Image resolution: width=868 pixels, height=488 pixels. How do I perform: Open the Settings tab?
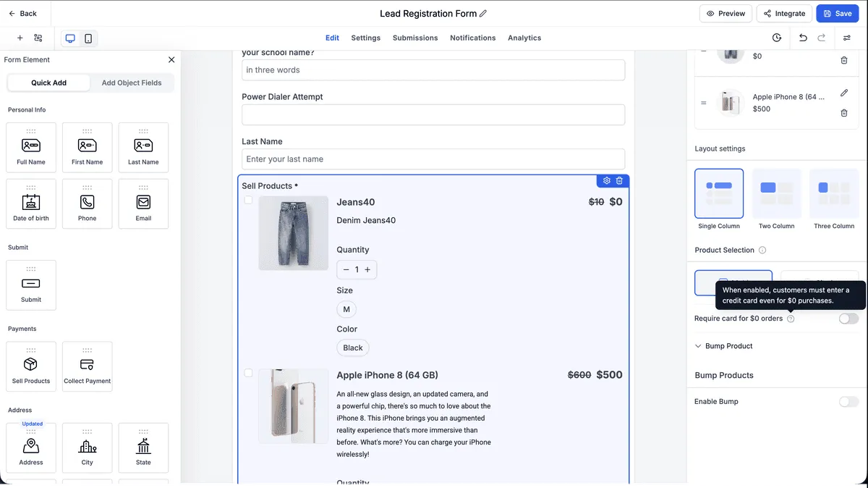tap(366, 38)
